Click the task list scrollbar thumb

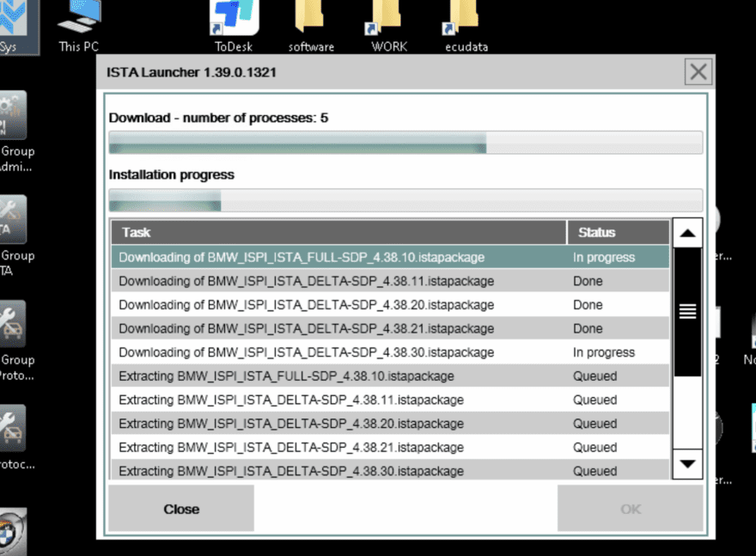[687, 311]
